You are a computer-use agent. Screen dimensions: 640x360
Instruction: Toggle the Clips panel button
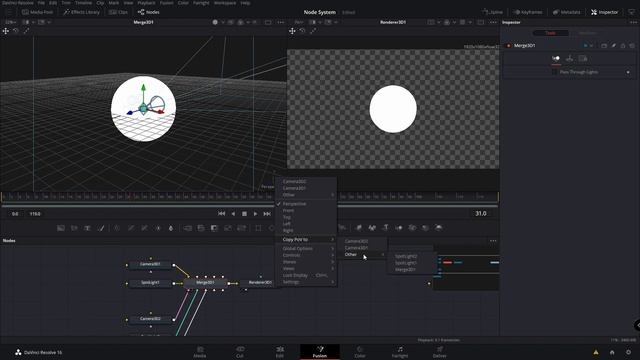click(x=118, y=12)
